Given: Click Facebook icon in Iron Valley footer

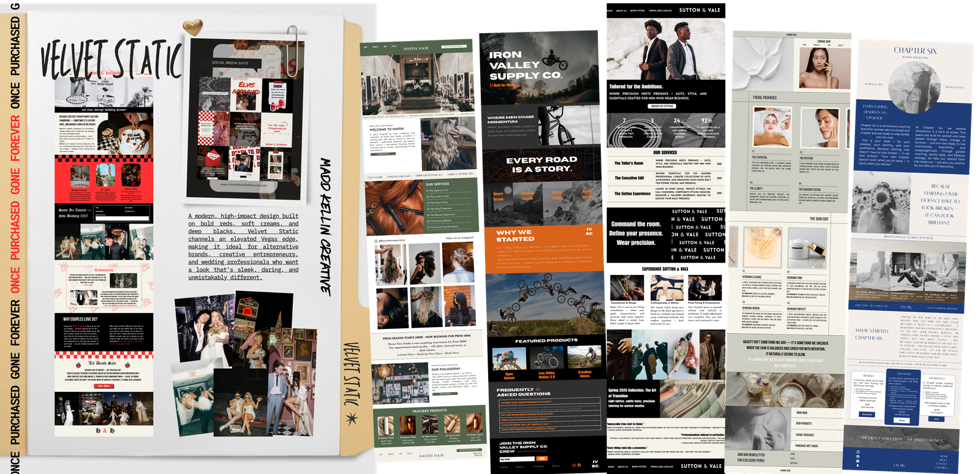Looking at the screenshot, I should [x=579, y=465].
